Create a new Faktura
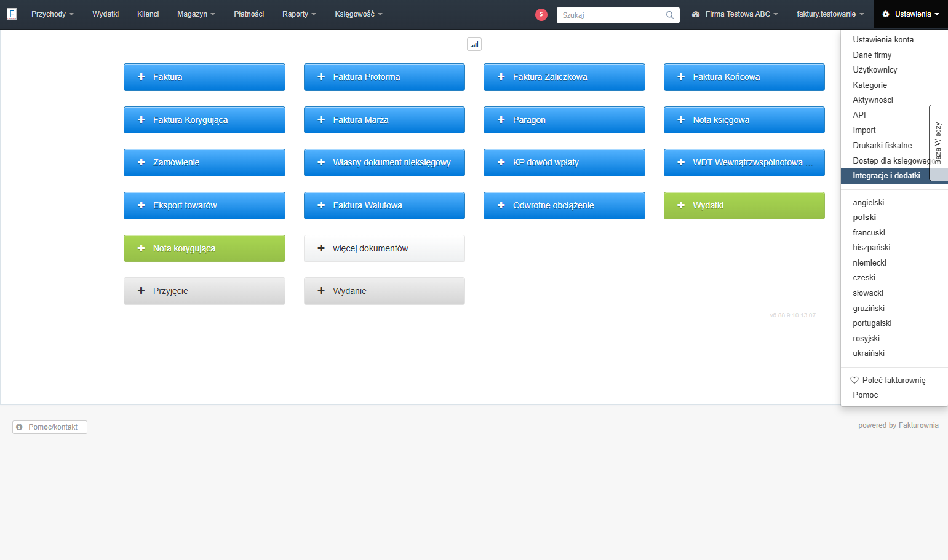The image size is (948, 560). [204, 77]
